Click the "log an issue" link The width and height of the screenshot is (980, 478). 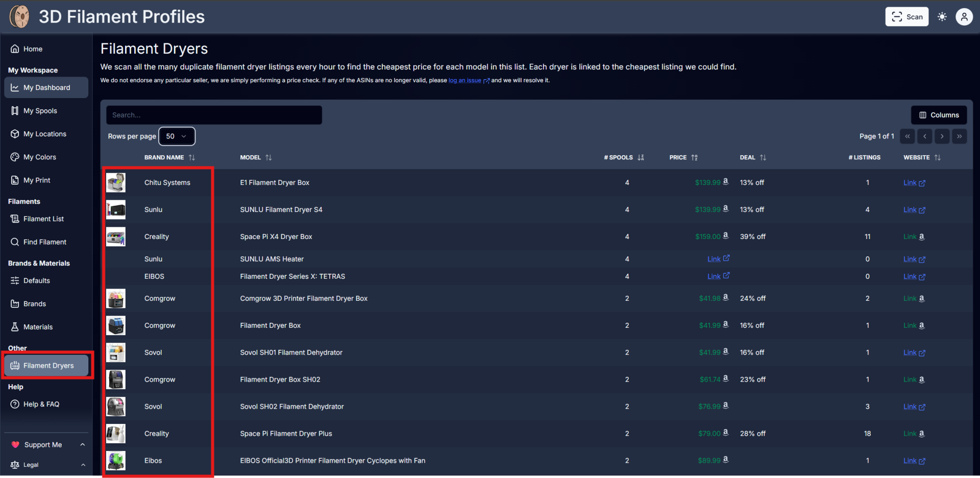(x=465, y=81)
